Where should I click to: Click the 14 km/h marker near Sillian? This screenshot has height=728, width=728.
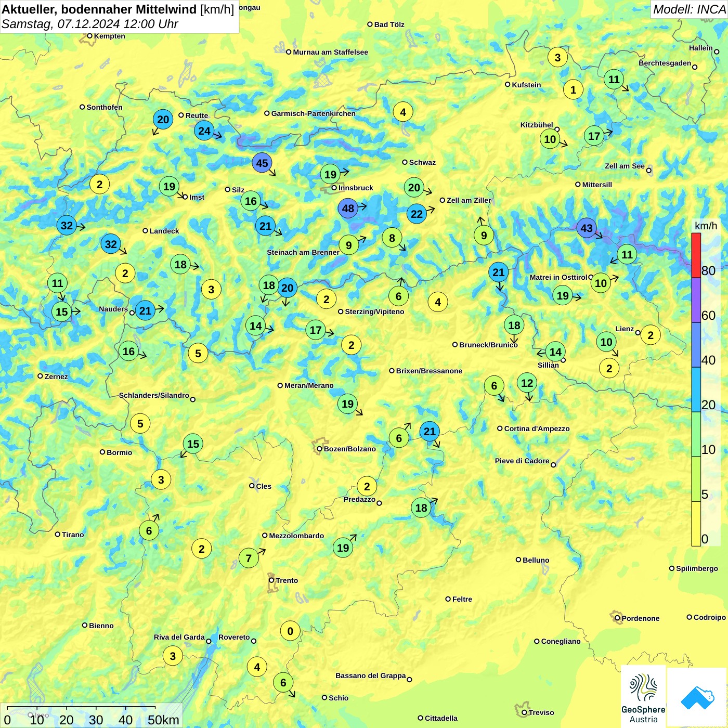click(x=555, y=352)
